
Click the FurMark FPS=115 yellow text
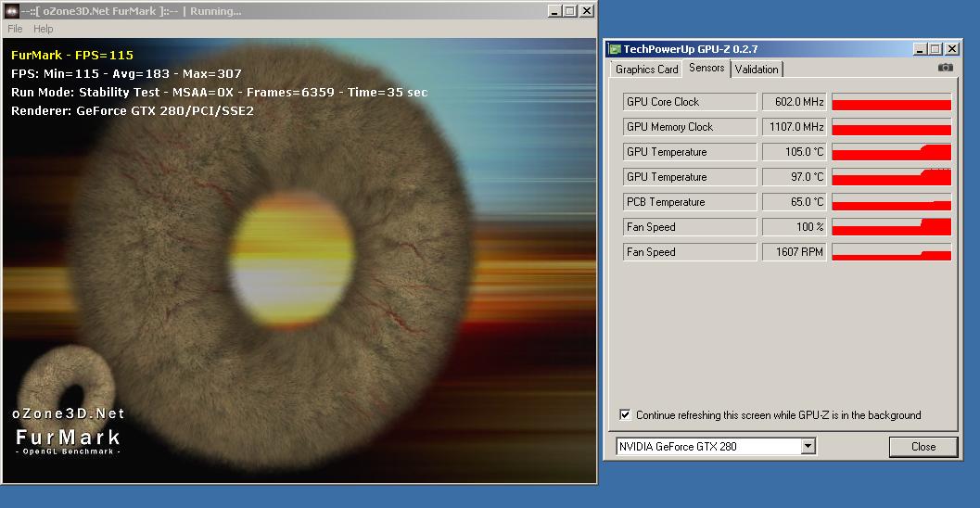(72, 55)
